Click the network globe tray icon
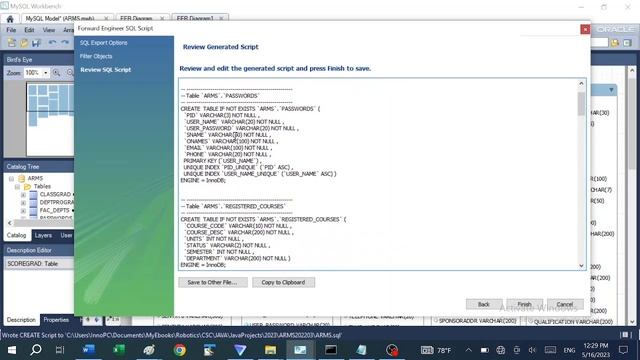 [500, 350]
